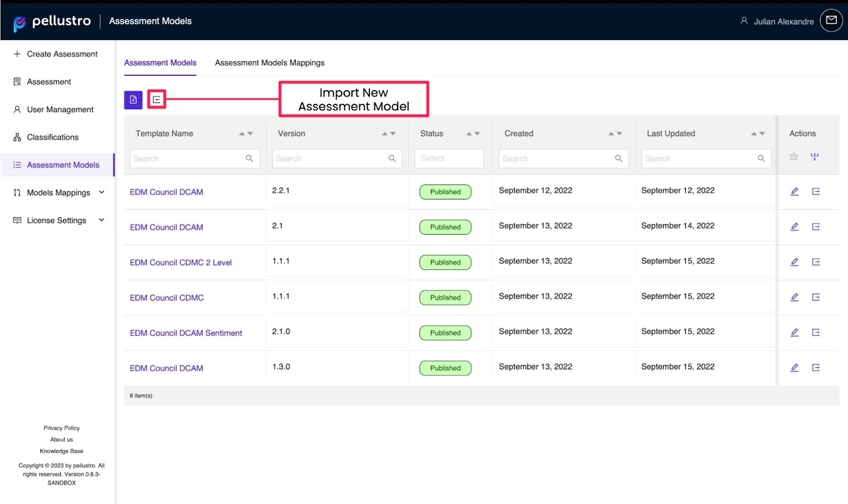The image size is (848, 504).
Task: Click the magnifier in the Created search box
Action: [618, 158]
